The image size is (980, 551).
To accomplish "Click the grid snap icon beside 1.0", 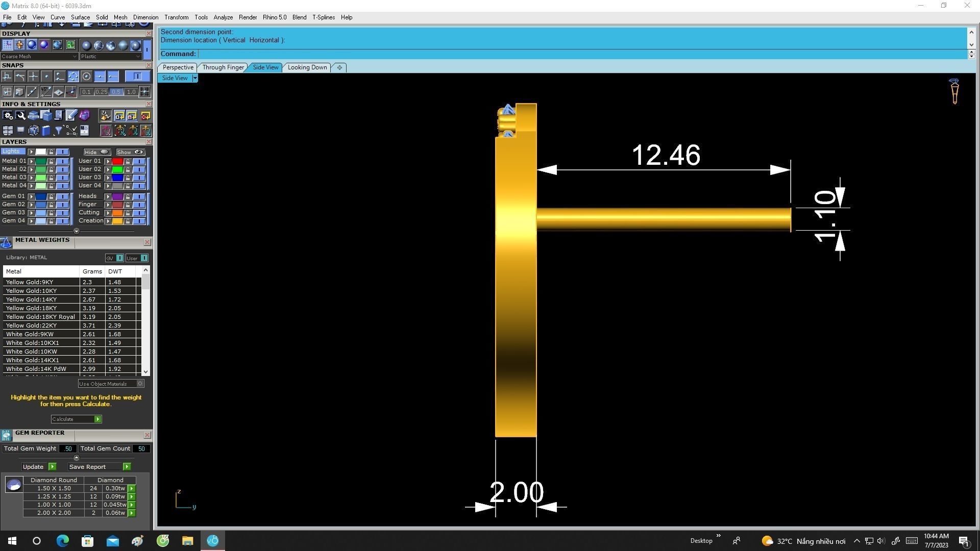I will [145, 92].
